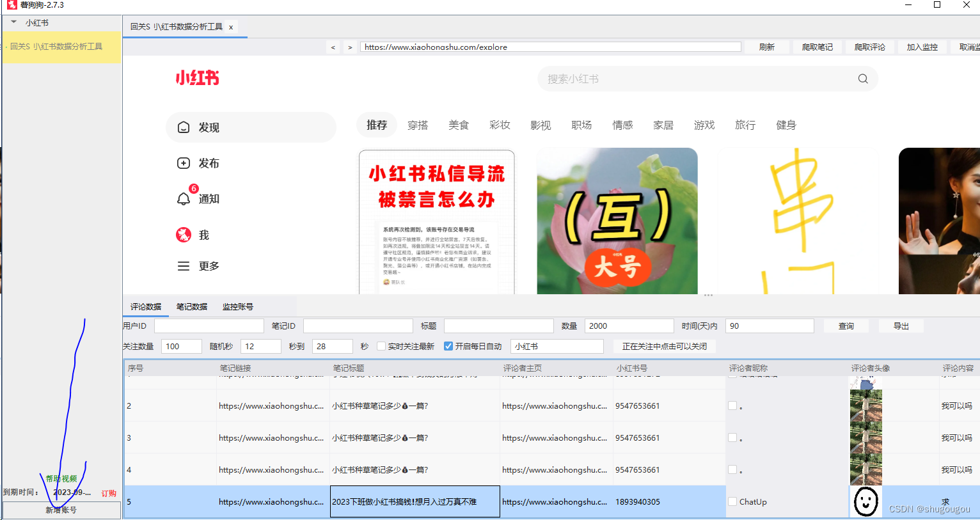Click the smiley face avatar in row 5
Screen dimensions: 980x520
[866, 502]
